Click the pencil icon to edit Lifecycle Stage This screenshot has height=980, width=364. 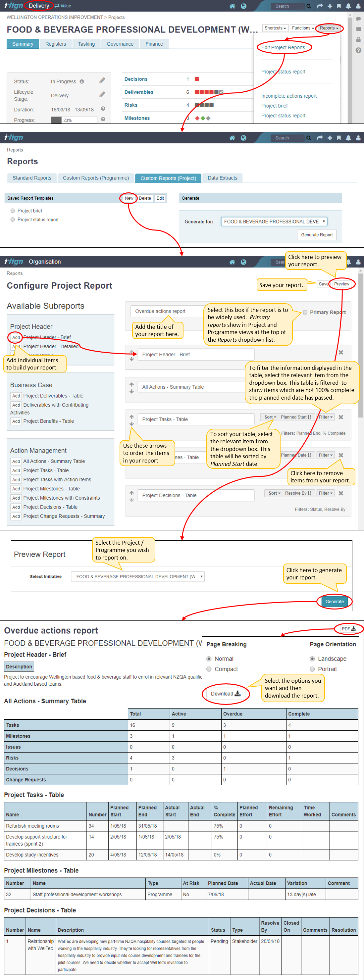102,94
